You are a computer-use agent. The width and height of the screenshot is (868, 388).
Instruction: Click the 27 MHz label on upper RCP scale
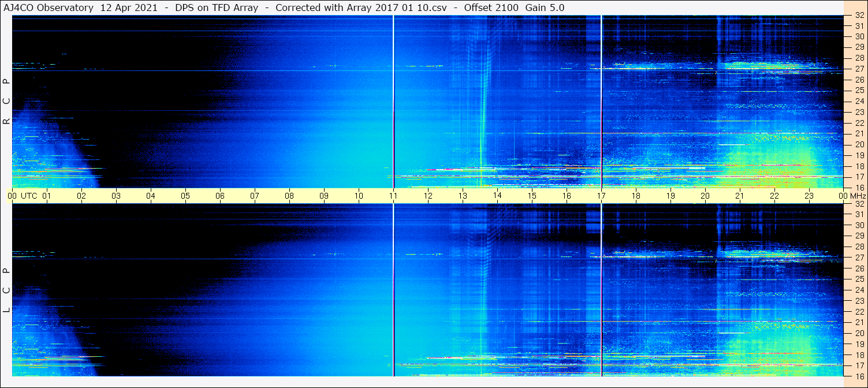pyautogui.click(x=859, y=69)
